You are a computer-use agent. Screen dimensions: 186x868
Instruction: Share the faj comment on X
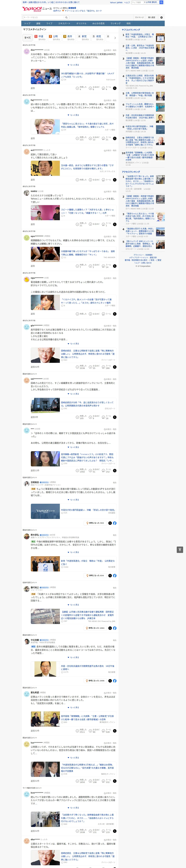coord(115,138)
